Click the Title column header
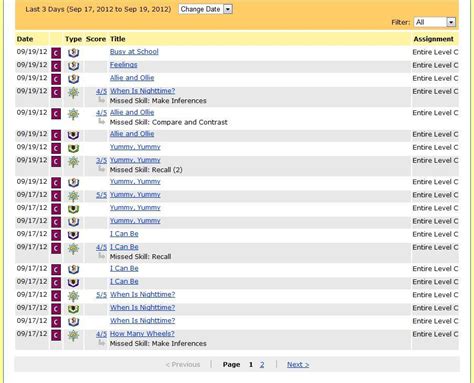Image resolution: width=474 pixels, height=383 pixels. click(x=118, y=39)
